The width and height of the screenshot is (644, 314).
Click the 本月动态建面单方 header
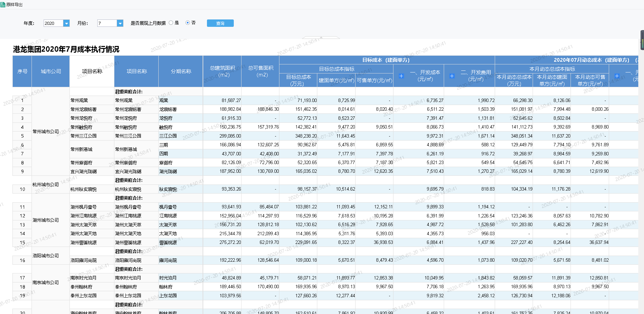click(x=552, y=80)
